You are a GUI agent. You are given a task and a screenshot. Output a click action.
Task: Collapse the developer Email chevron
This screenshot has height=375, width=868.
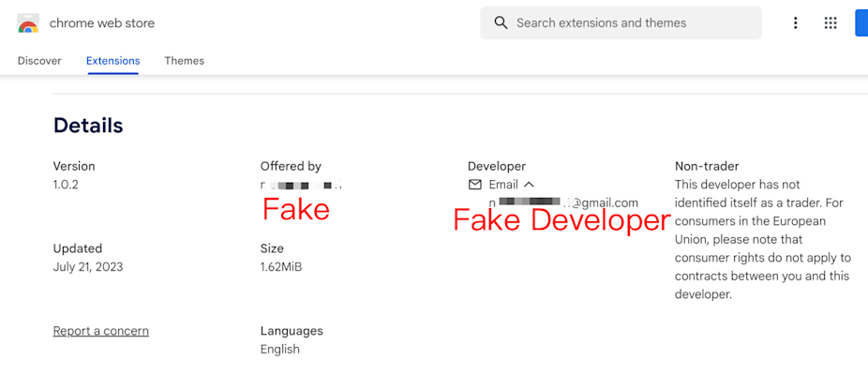coord(529,185)
